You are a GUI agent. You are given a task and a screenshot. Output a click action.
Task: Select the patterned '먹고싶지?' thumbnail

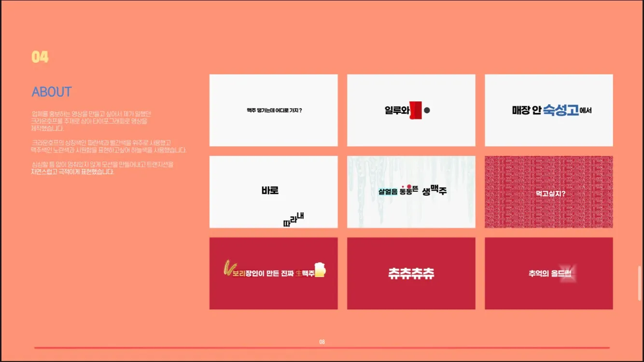549,192
